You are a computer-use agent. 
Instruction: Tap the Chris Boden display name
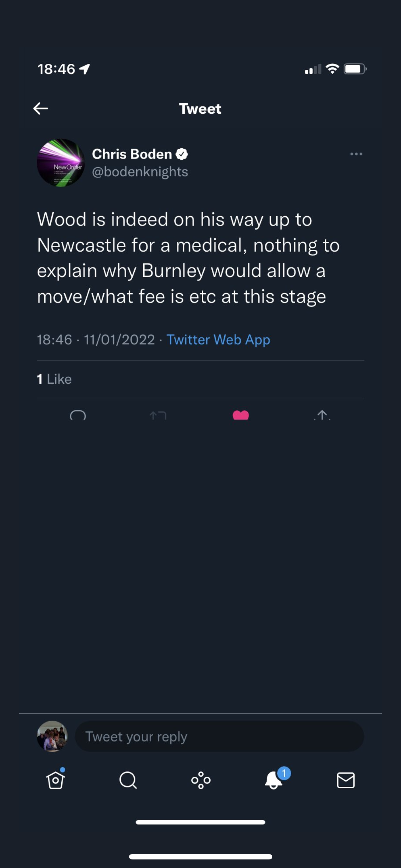132,154
